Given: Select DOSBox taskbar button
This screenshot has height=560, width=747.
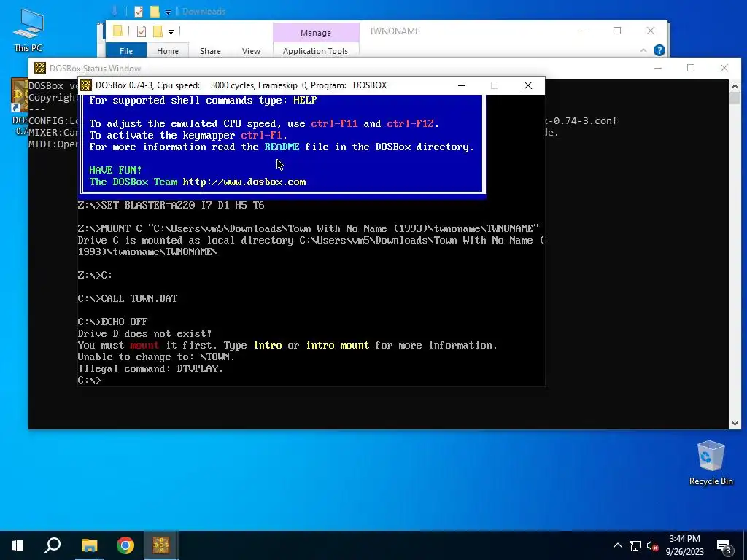Looking at the screenshot, I should pos(161,545).
